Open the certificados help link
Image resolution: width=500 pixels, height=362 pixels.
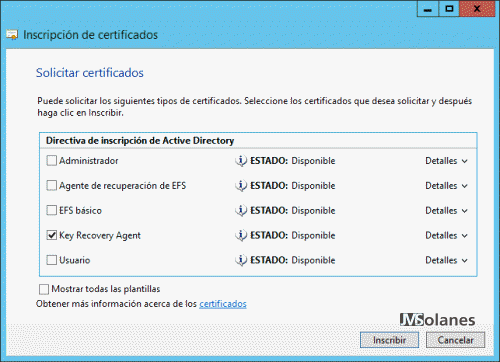(223, 304)
